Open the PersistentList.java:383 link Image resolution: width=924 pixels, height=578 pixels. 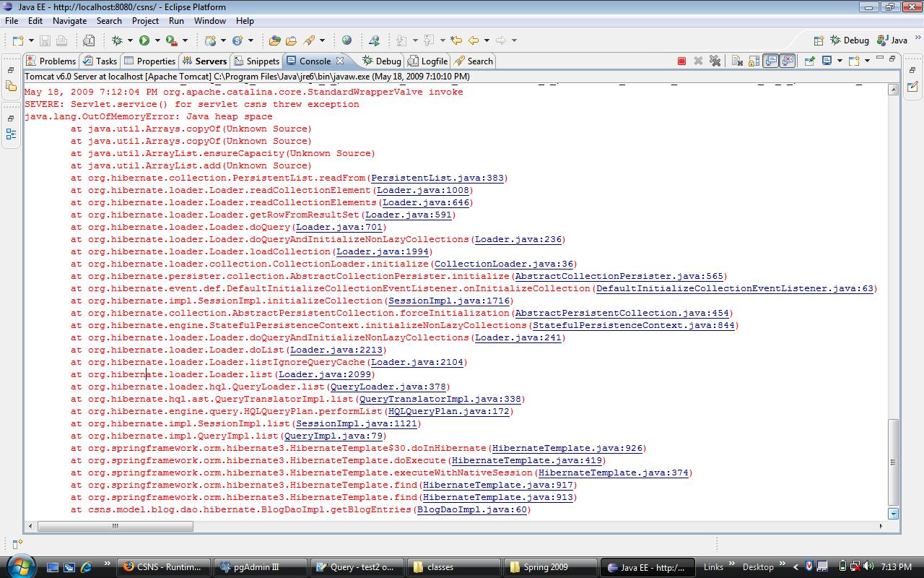[437, 178]
